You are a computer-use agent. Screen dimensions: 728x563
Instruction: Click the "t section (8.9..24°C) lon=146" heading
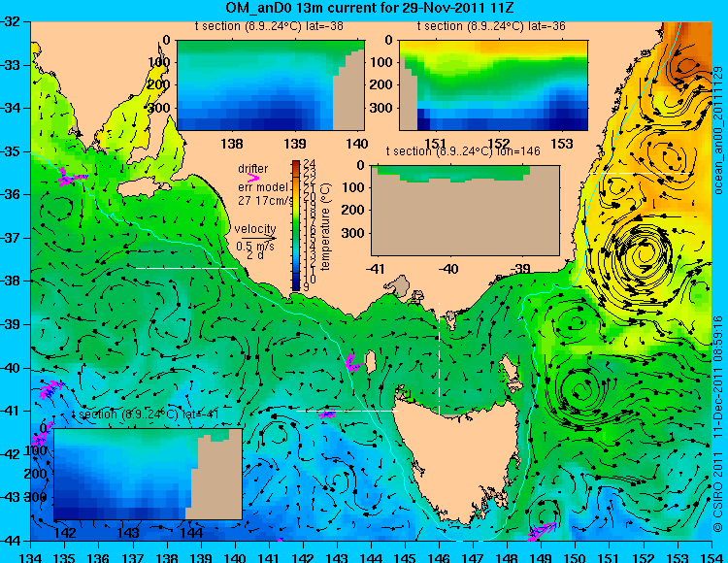463,151
